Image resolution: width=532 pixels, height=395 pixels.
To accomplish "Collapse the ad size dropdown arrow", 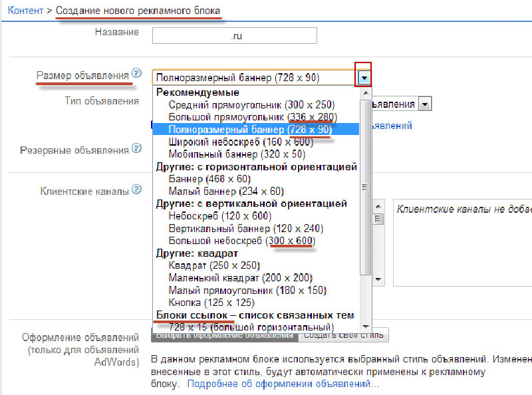I will click(364, 77).
